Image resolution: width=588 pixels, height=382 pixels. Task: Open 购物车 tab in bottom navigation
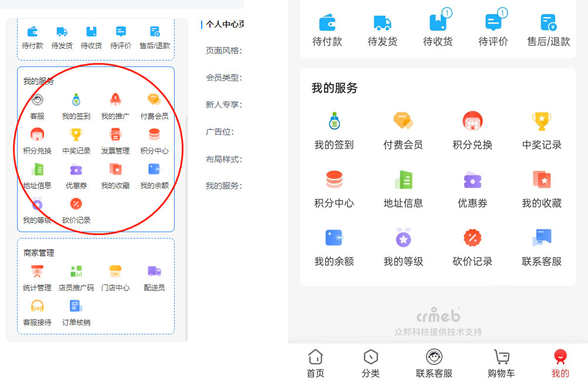[x=502, y=363]
